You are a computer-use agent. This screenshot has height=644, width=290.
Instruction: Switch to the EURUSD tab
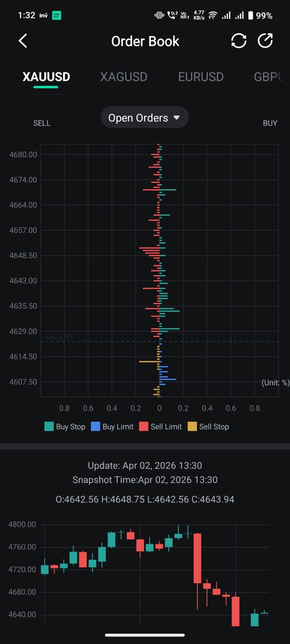(x=201, y=77)
